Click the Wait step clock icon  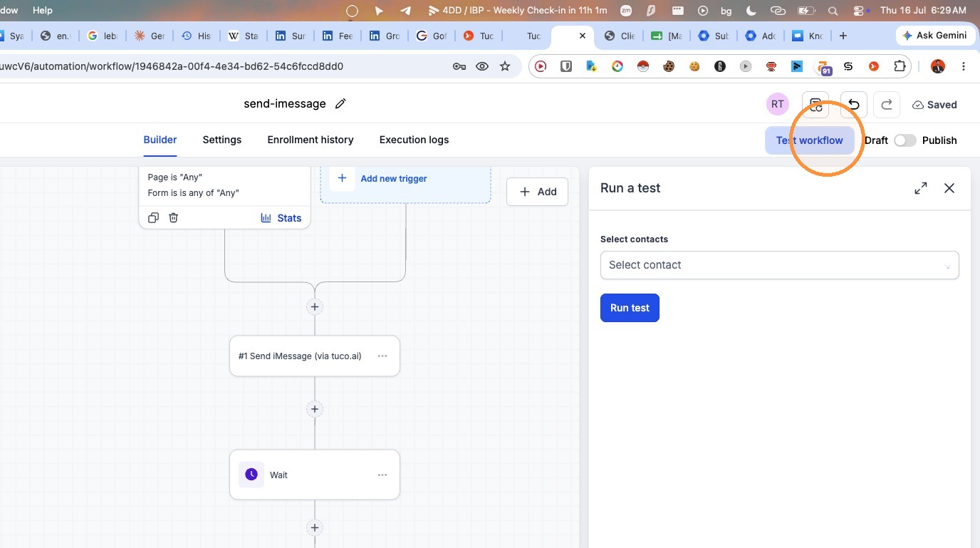[251, 475]
